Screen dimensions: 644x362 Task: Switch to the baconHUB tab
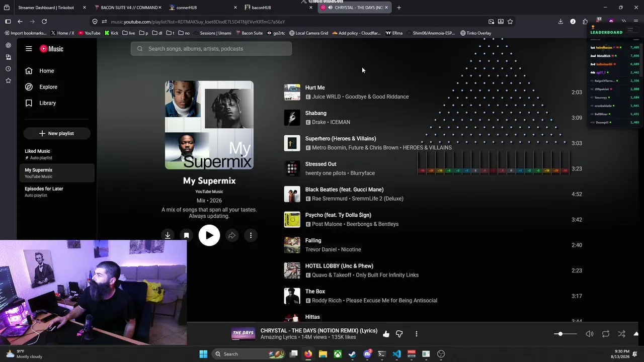[279, 8]
